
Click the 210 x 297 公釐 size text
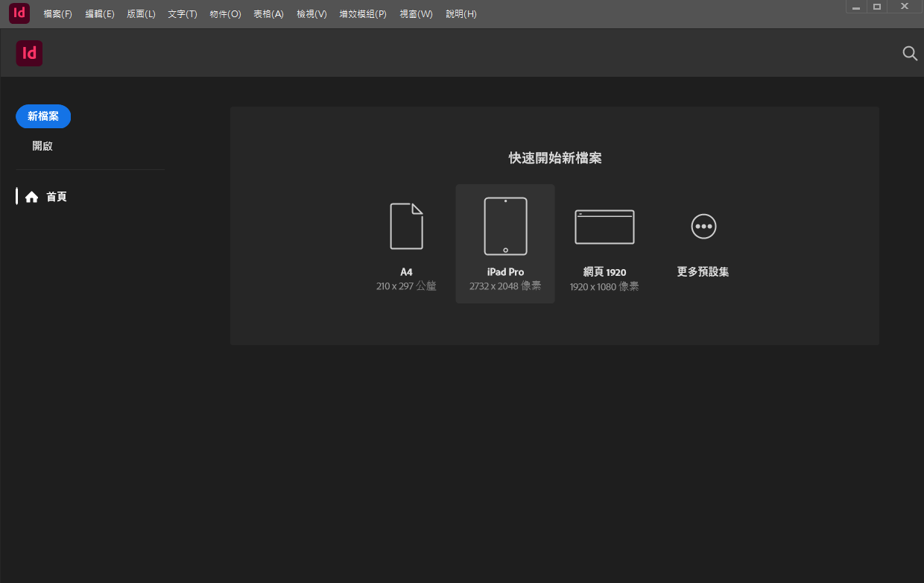406,286
